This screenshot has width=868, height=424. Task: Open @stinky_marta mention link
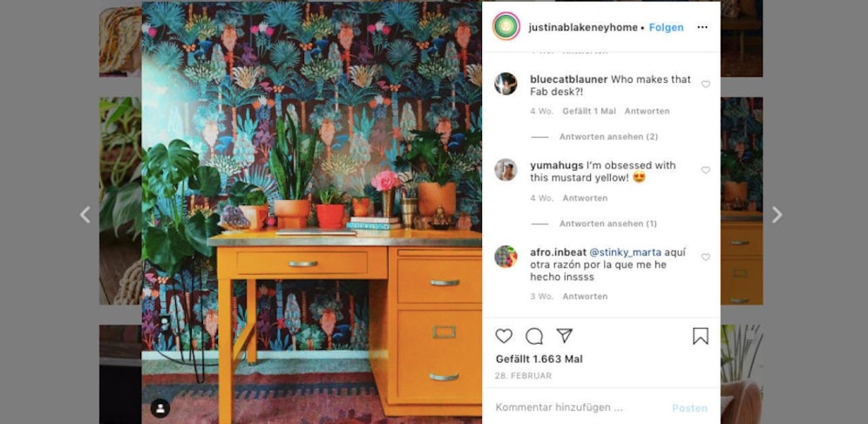[x=625, y=252]
